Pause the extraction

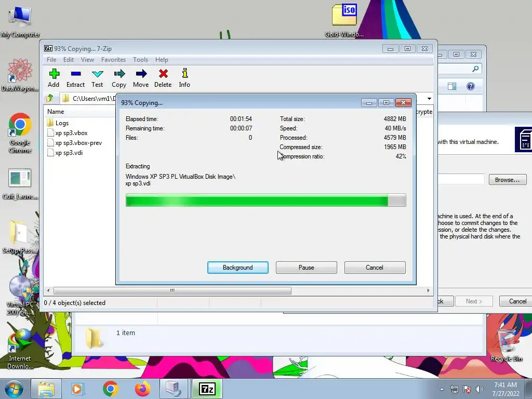(307, 268)
